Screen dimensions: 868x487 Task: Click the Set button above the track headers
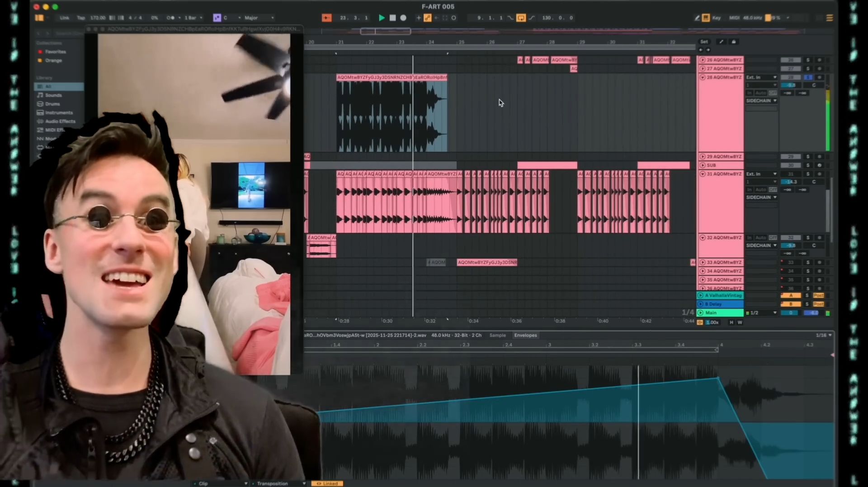(704, 42)
